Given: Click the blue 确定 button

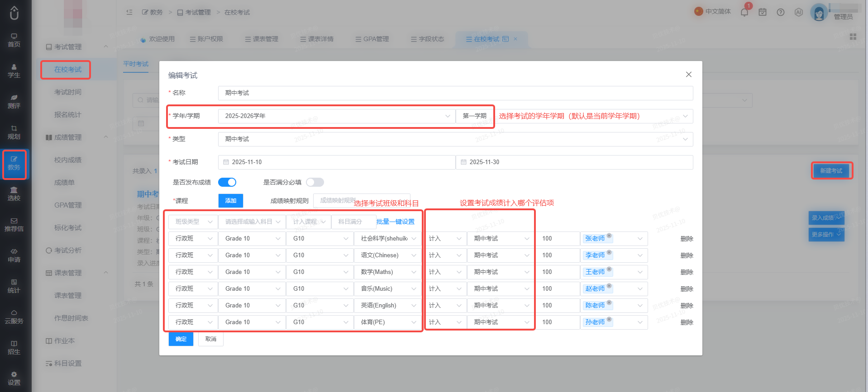Looking at the screenshot, I should [x=181, y=339].
